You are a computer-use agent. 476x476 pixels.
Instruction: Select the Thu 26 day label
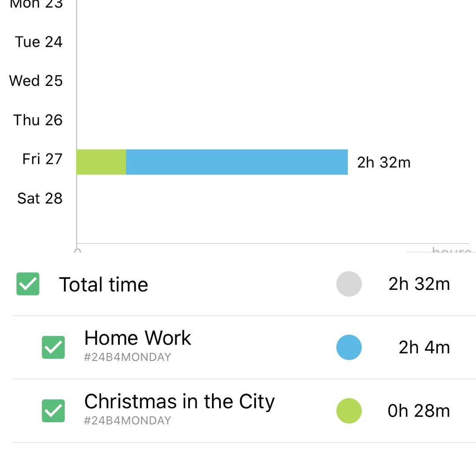[x=38, y=120]
